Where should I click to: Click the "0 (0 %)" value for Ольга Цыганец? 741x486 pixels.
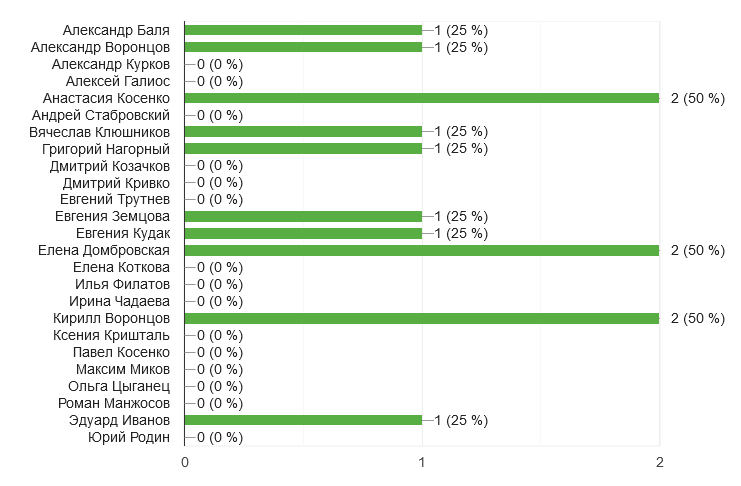pyautogui.click(x=220, y=386)
